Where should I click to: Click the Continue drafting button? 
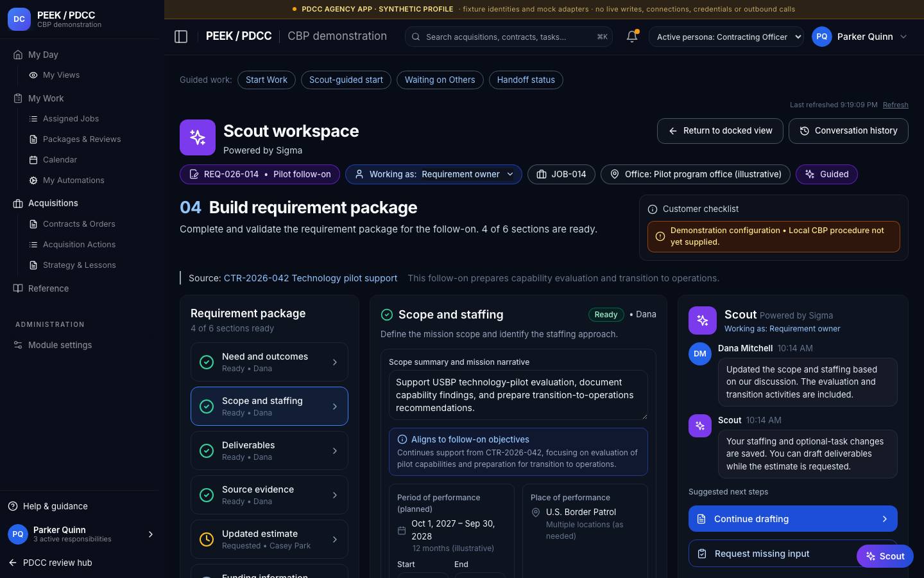point(793,519)
